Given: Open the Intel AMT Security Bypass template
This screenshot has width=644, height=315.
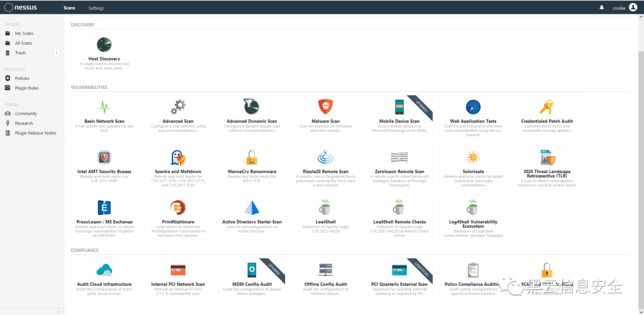Looking at the screenshot, I should (x=104, y=166).
